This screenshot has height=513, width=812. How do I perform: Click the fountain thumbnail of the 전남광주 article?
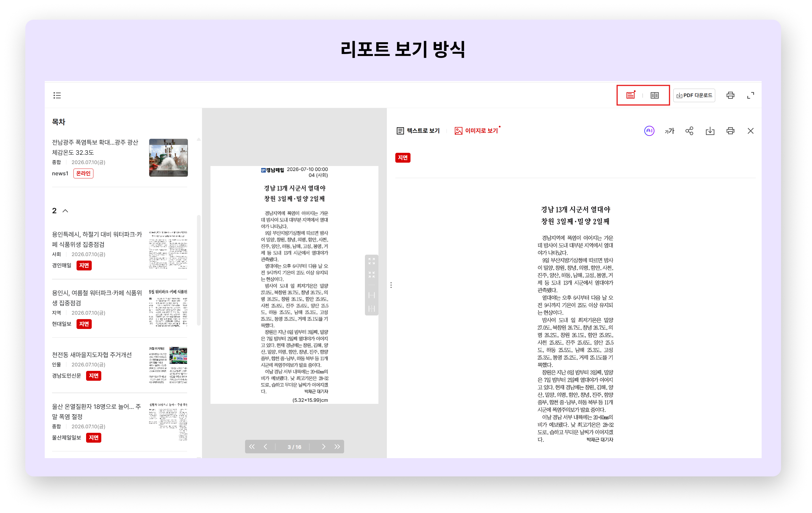tap(168, 158)
